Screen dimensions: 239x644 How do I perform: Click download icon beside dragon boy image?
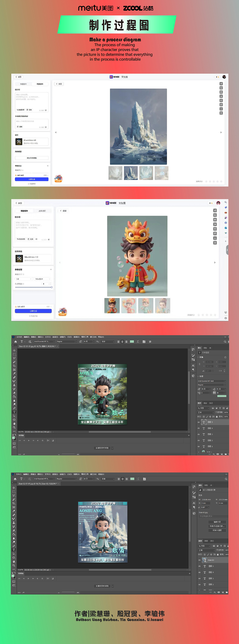pyautogui.click(x=215, y=238)
